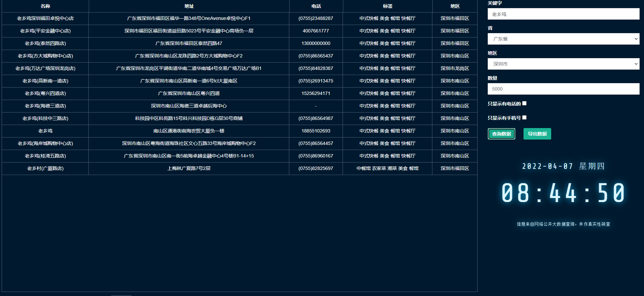The image size is (644, 296).
Task: Toggle the 只显示有手机号 checkbox
Action: [x=524, y=118]
